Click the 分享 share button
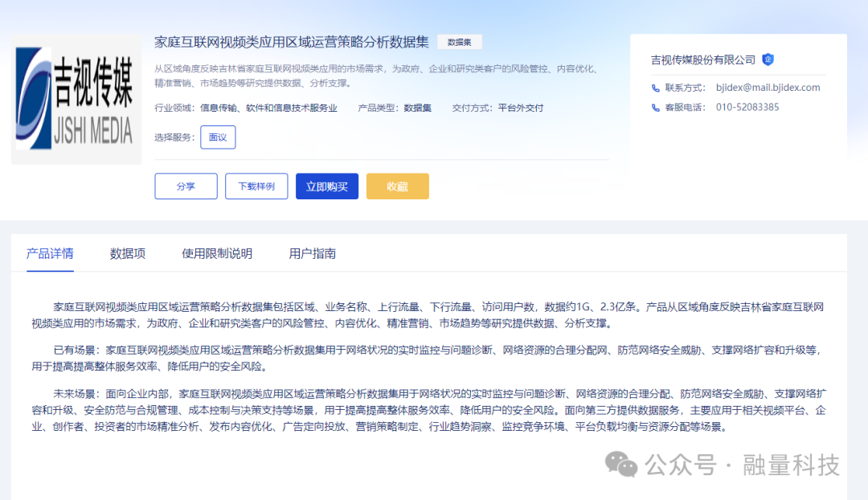 click(x=186, y=186)
